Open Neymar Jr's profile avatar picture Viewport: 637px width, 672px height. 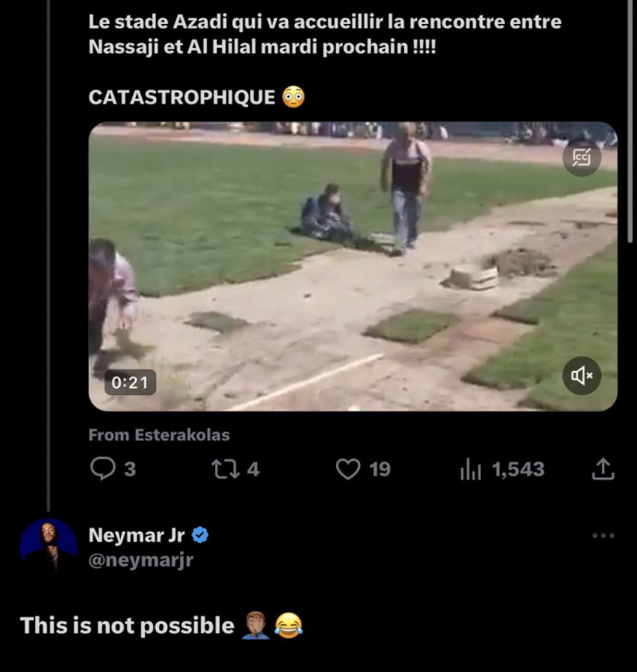[x=48, y=547]
